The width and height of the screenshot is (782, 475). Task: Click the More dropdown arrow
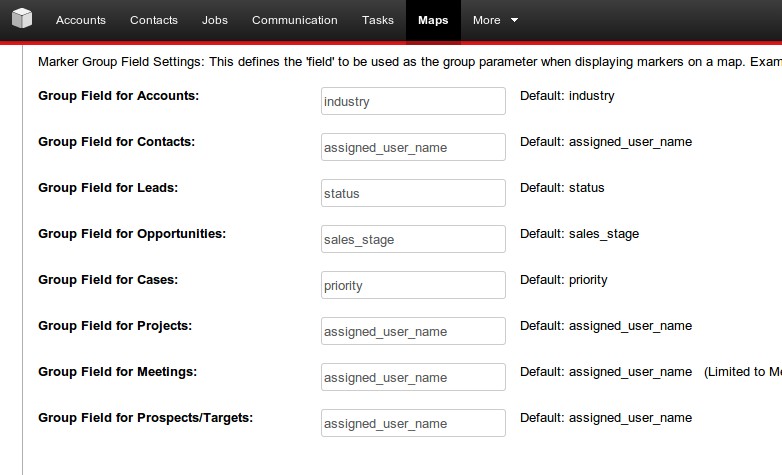tap(515, 20)
